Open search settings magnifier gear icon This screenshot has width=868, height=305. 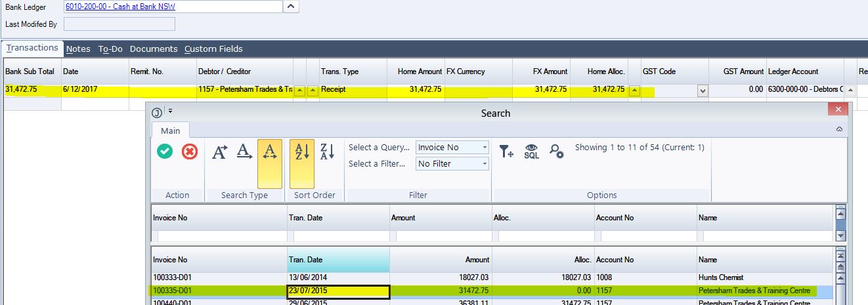click(557, 152)
